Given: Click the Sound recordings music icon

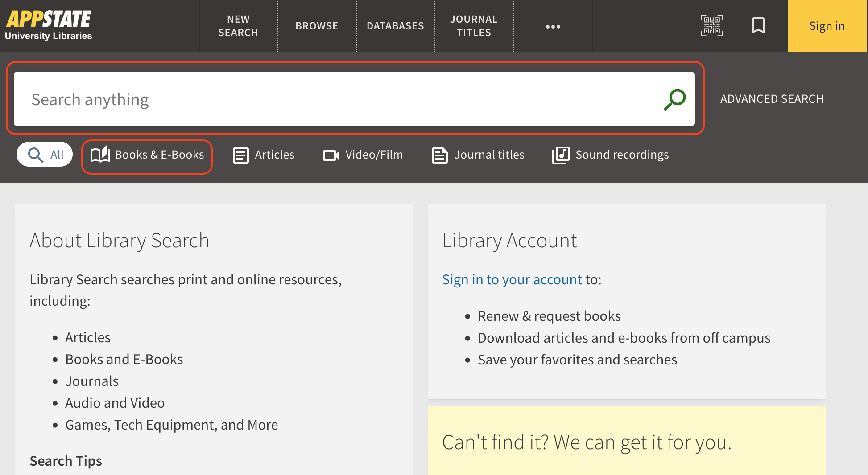Looking at the screenshot, I should [x=561, y=156].
